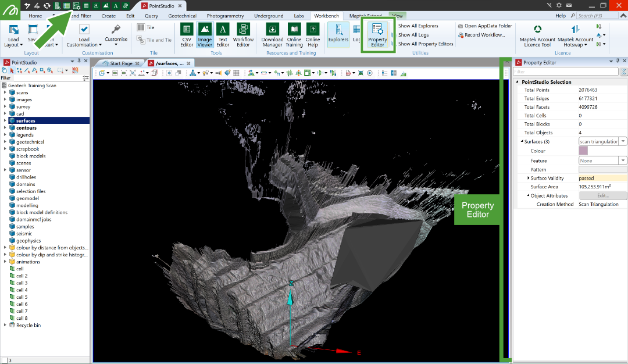The height and width of the screenshot is (364, 628).
Task: Open the Feature dropdown
Action: coord(623,160)
